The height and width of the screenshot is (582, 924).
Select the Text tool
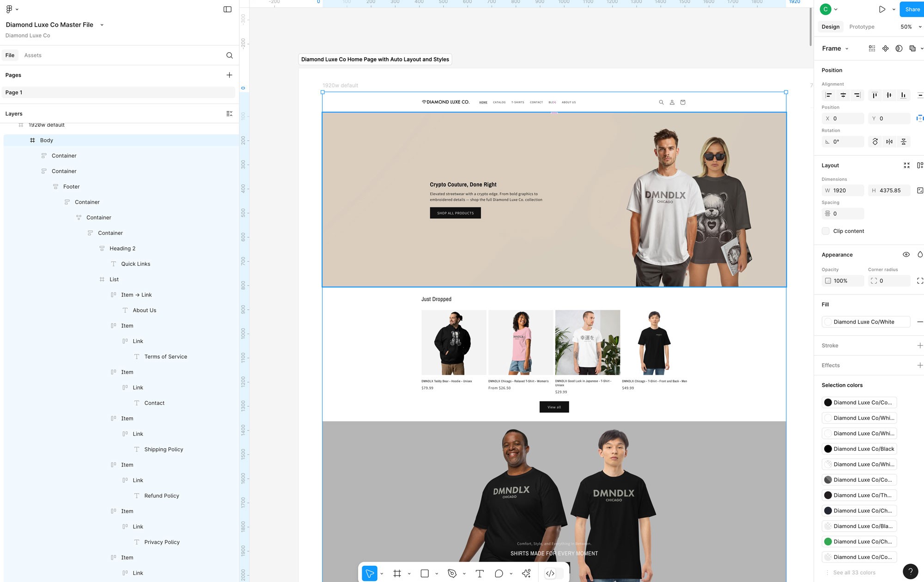(x=480, y=573)
